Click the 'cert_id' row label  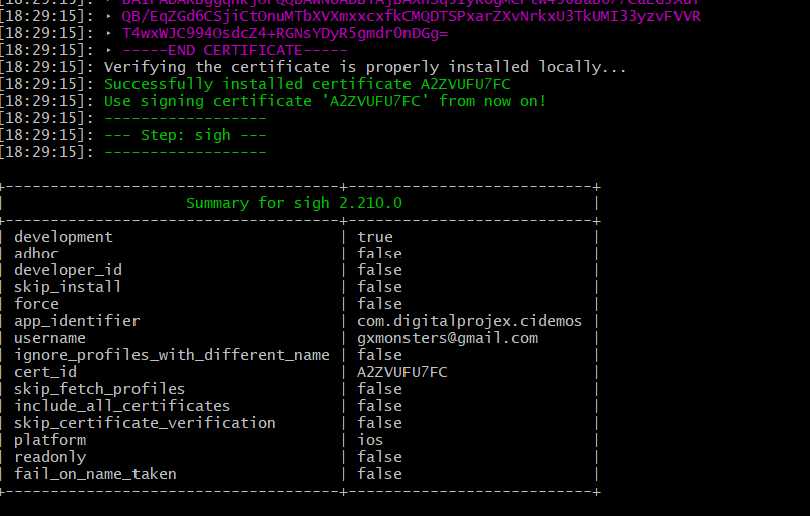(45, 372)
